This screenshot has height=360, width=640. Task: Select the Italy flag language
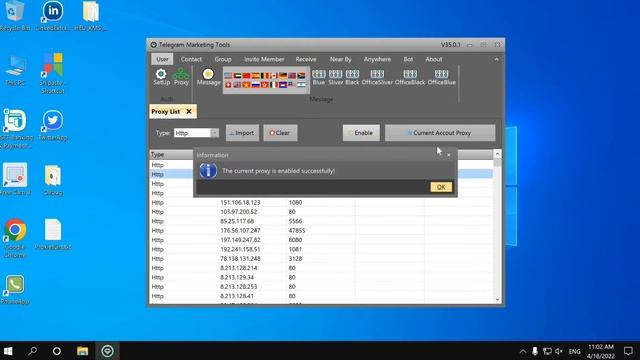(274, 85)
